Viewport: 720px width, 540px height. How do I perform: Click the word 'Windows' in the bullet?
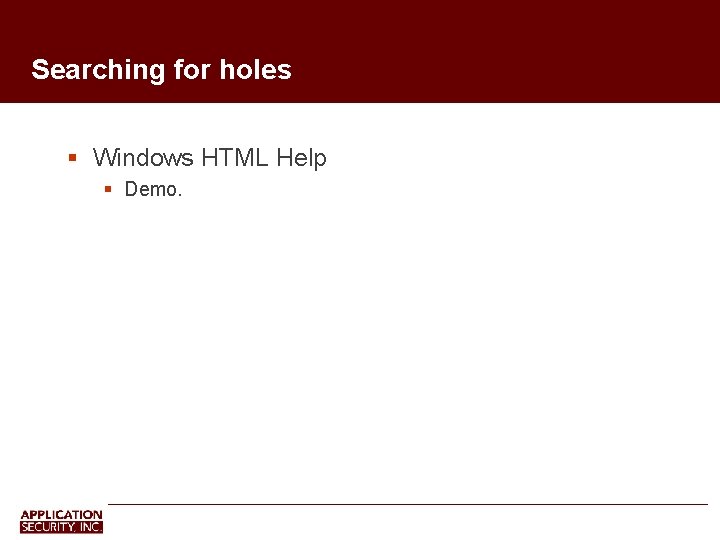point(143,158)
